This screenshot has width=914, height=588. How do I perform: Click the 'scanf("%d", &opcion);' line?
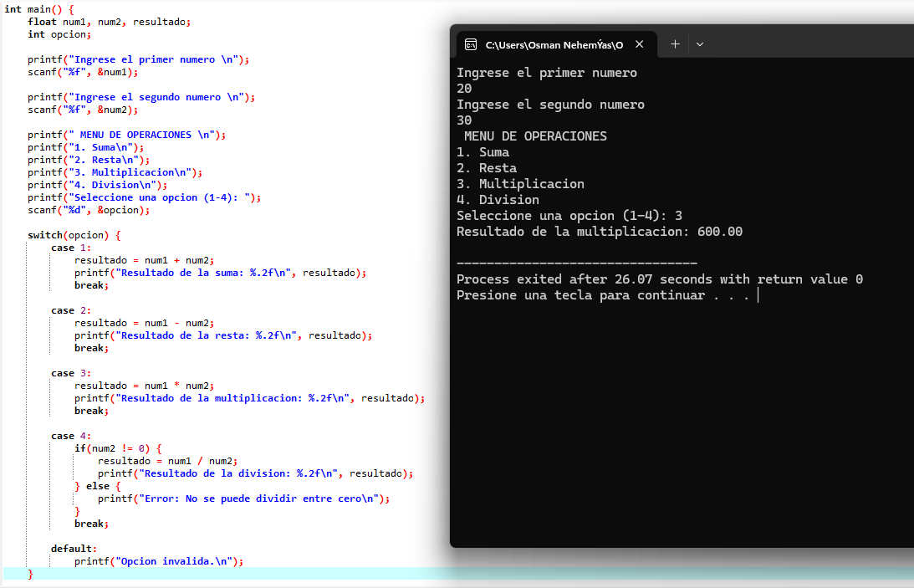point(89,210)
